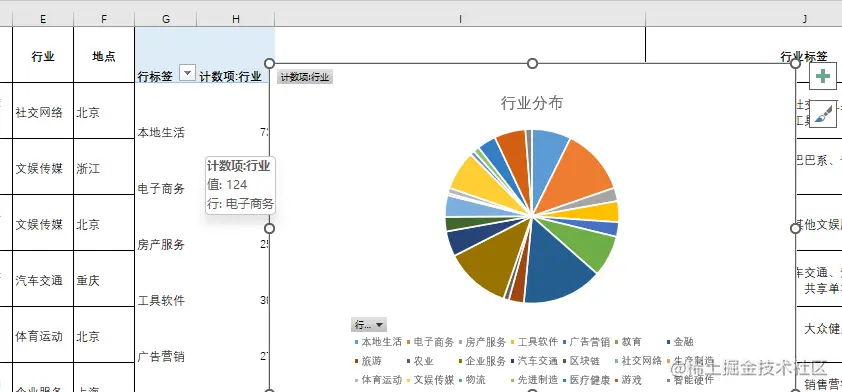Click the left-middle chart resize handle
The height and width of the screenshot is (392, 842).
click(270, 229)
